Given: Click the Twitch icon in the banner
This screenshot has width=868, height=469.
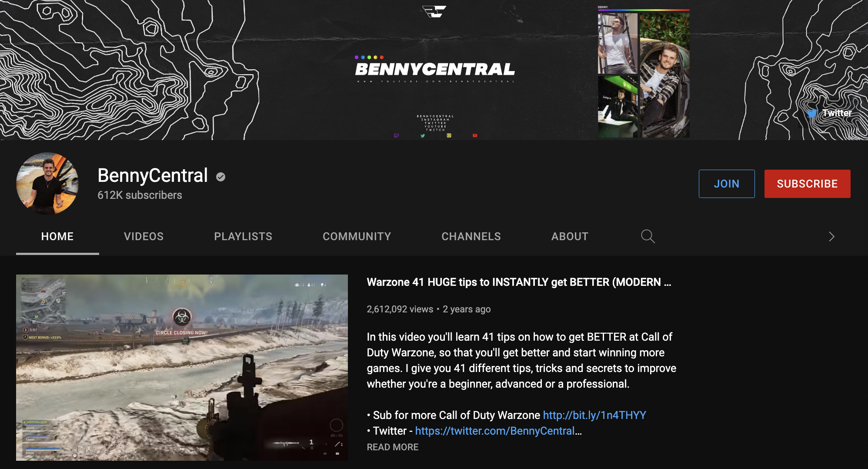Looking at the screenshot, I should 397,135.
